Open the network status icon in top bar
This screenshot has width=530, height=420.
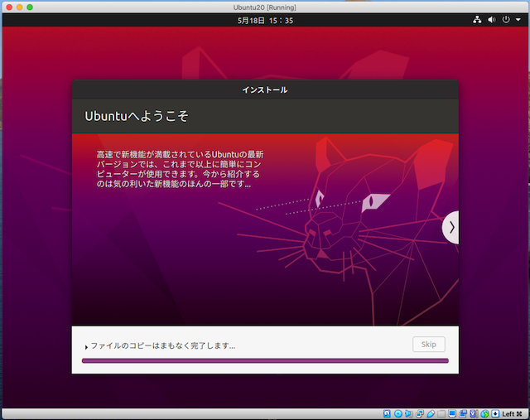477,20
